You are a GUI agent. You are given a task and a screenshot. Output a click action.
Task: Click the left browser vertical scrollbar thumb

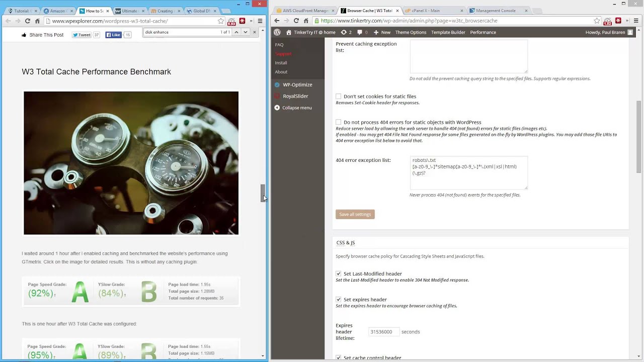263,193
